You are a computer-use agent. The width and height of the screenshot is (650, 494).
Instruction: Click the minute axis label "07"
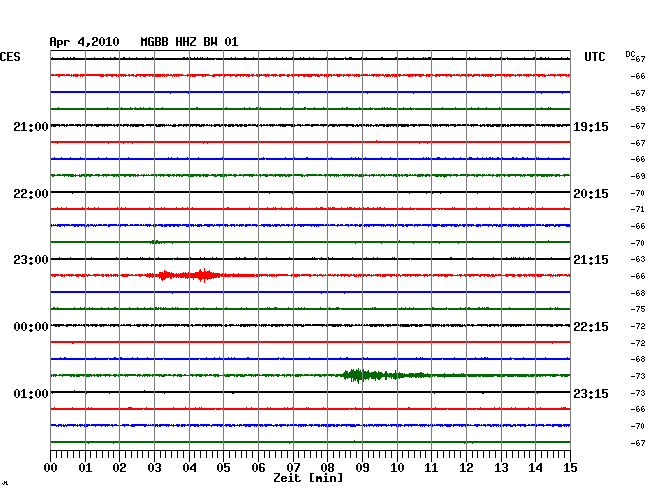tap(293, 468)
